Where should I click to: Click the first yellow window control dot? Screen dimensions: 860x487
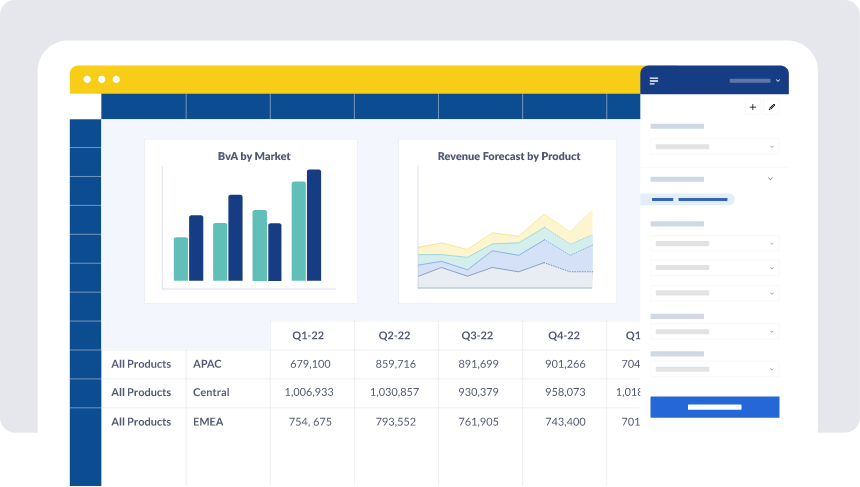click(87, 80)
